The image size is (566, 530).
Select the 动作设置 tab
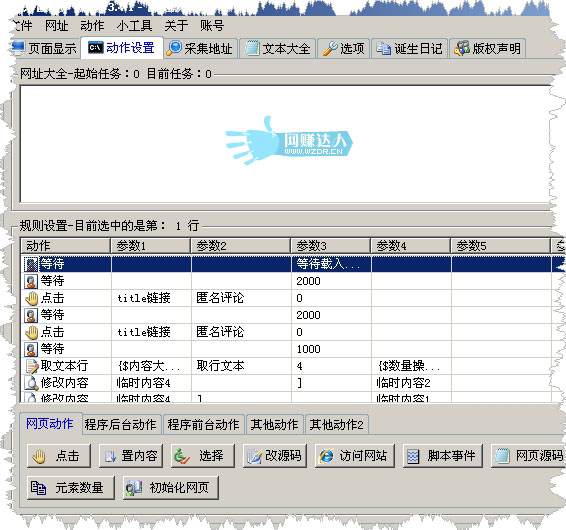122,48
